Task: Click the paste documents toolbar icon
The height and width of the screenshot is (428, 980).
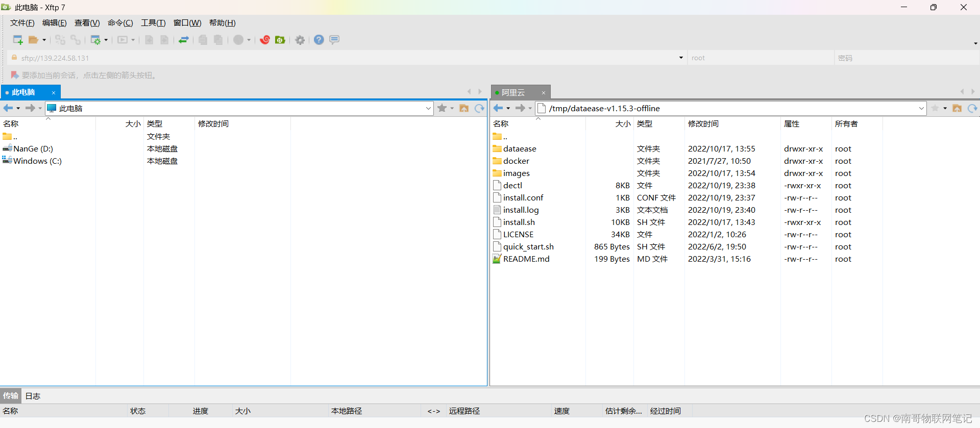Action: click(x=218, y=40)
